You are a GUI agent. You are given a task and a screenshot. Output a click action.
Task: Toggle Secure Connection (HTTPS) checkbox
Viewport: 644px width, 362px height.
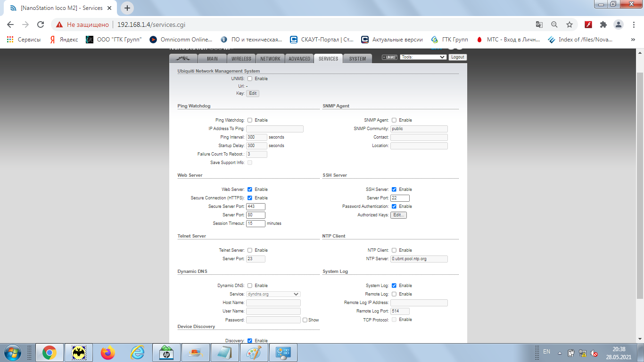(x=250, y=198)
